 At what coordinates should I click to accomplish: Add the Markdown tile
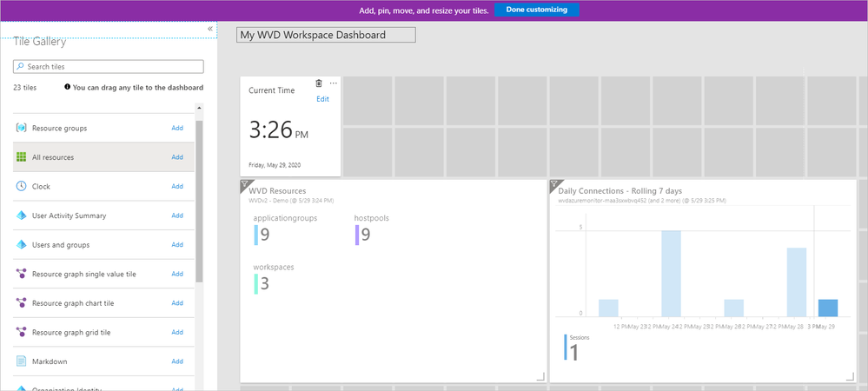(x=177, y=361)
